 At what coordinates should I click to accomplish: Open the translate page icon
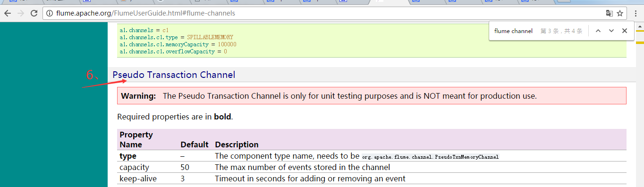pos(610,13)
